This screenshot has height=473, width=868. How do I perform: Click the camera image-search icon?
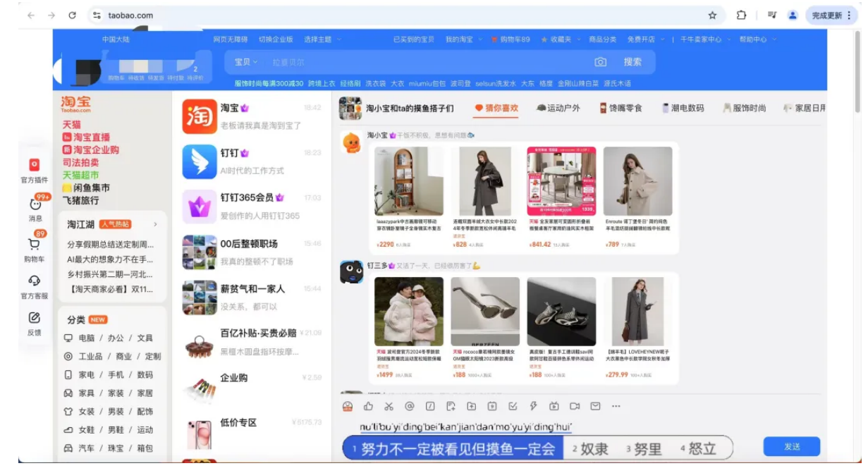[x=600, y=62]
